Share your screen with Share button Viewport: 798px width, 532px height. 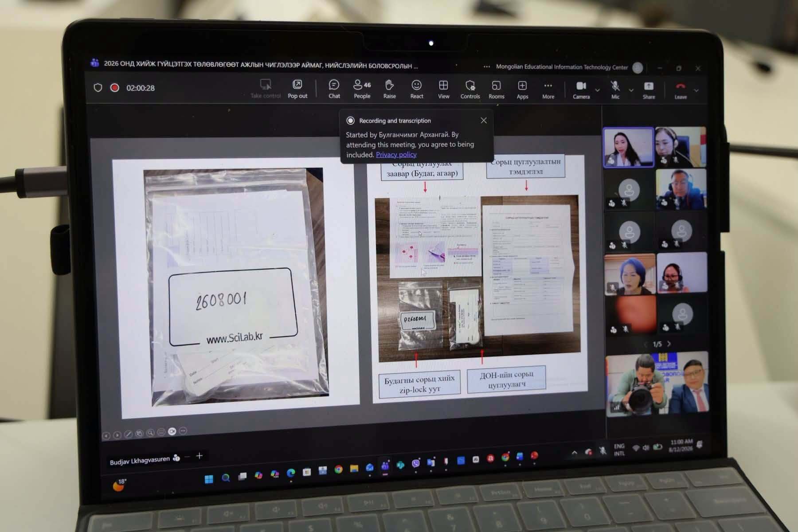point(649,90)
